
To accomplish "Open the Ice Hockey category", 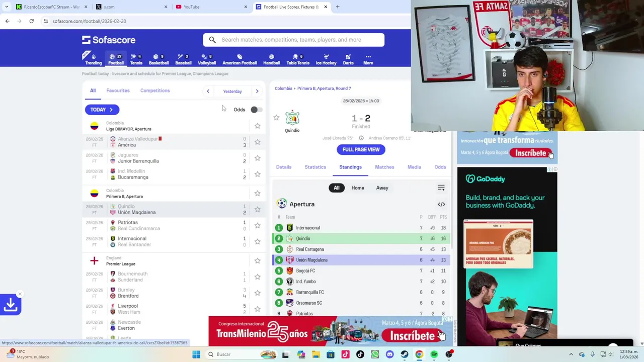I will click(326, 59).
